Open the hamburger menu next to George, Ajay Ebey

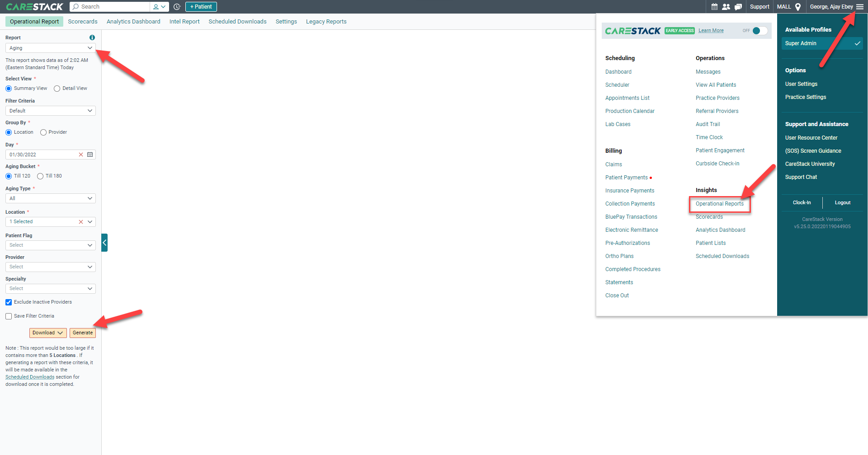[861, 6]
